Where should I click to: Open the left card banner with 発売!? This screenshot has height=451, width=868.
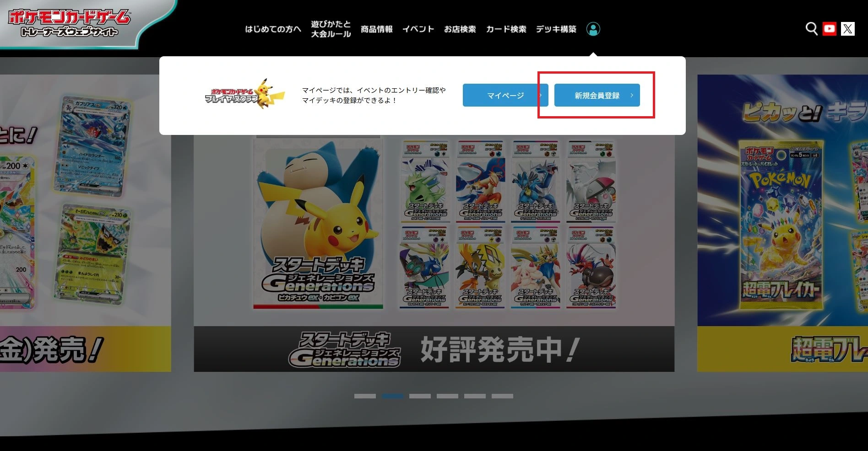point(85,223)
